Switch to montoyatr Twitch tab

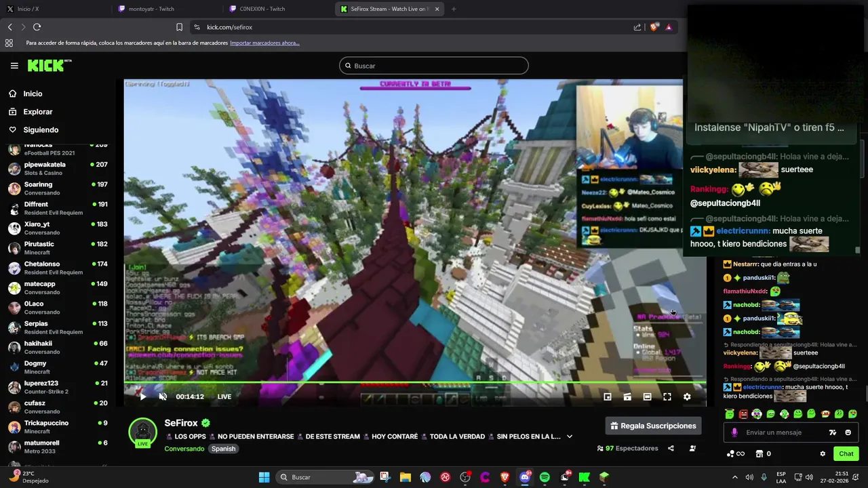pyautogui.click(x=166, y=9)
